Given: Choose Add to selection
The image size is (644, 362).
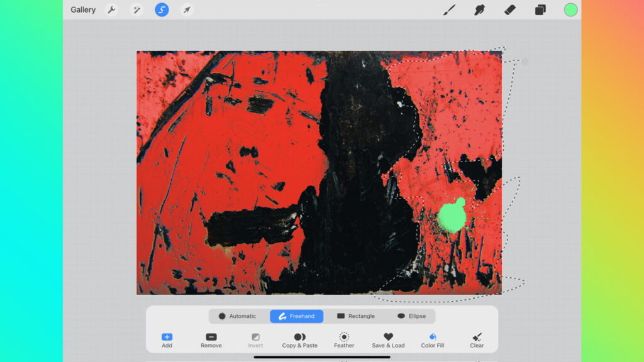Looking at the screenshot, I should coord(167,340).
